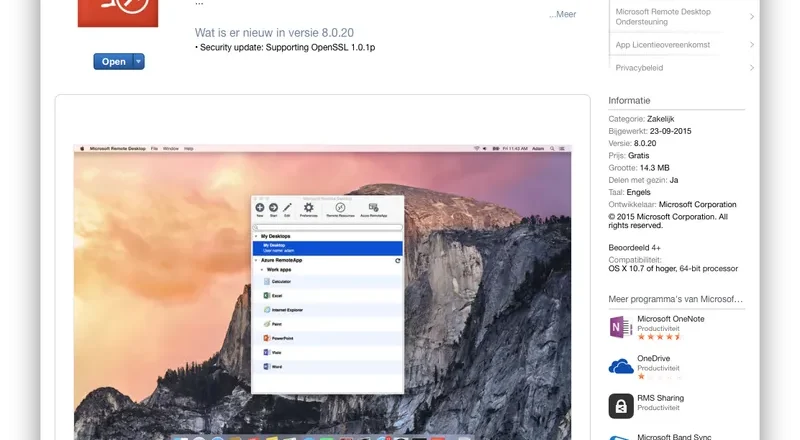Screen dimensions: 800x440
Task: Click the red Microsoft Remote Desktop app icon
Action: 118,13
